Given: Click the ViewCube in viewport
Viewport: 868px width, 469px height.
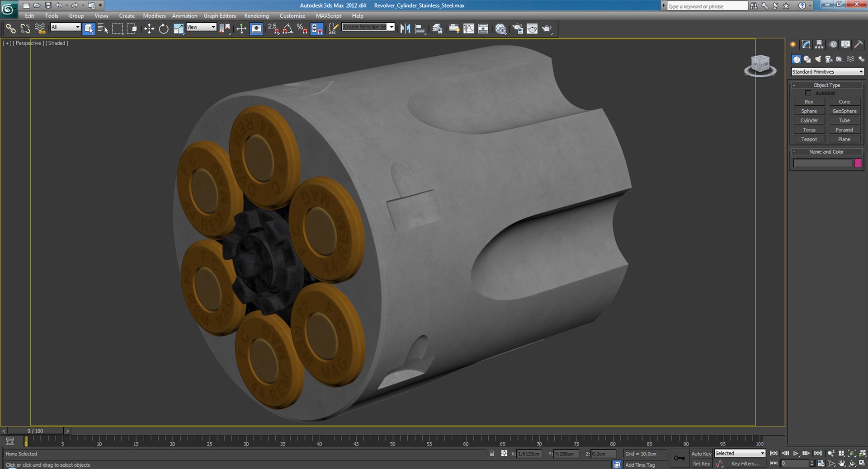Looking at the screenshot, I should 760,66.
